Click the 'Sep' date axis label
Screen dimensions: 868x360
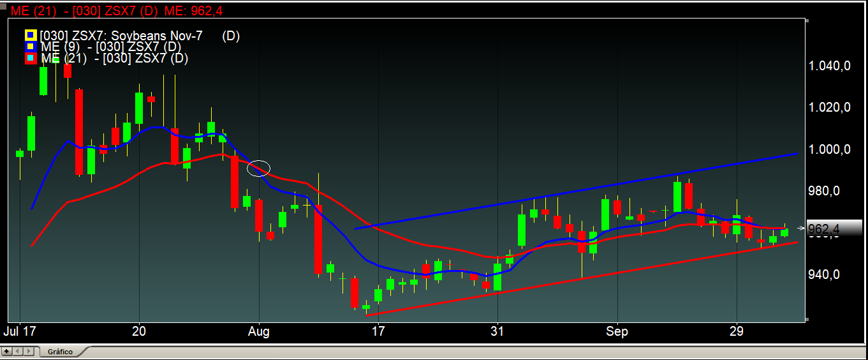click(617, 332)
